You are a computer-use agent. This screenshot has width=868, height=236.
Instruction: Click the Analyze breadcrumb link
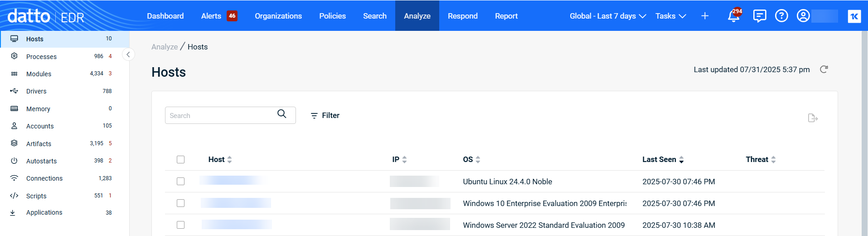click(x=165, y=47)
